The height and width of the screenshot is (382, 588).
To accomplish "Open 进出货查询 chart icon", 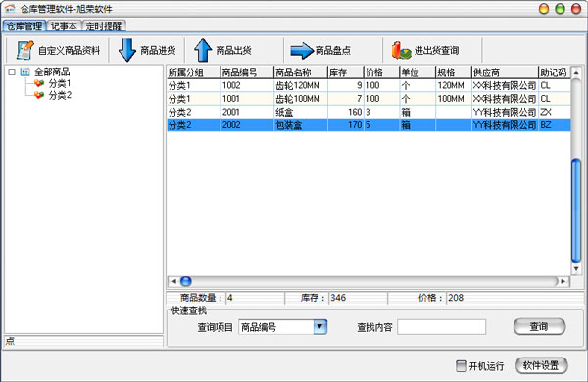I will 401,50.
